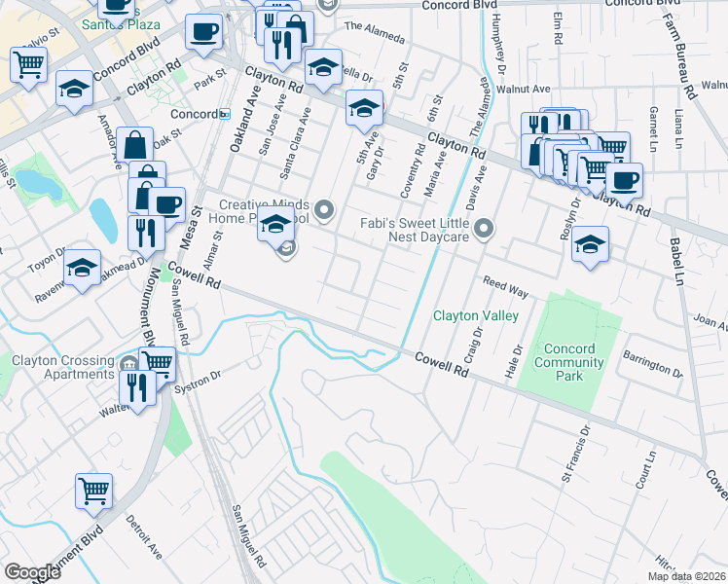
Task: Click the Concord Community Park label
Action: point(569,362)
